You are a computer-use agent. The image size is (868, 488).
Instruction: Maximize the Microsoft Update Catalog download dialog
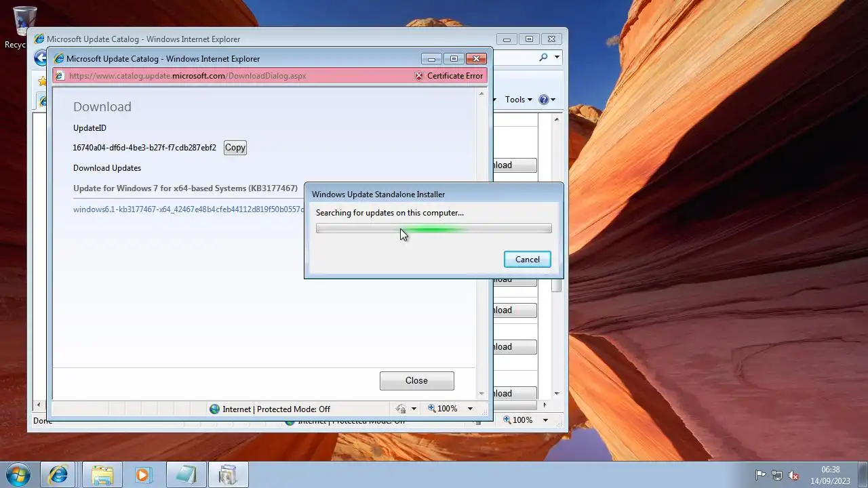click(454, 59)
